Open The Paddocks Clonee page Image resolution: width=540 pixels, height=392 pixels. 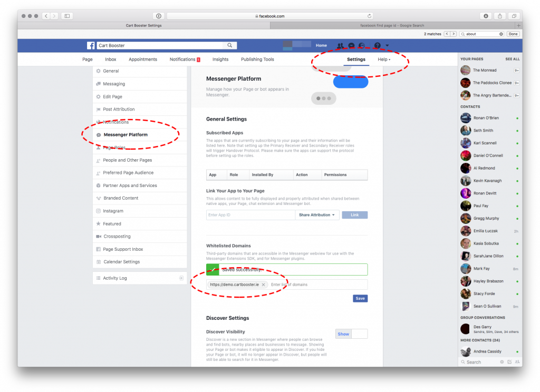(489, 83)
